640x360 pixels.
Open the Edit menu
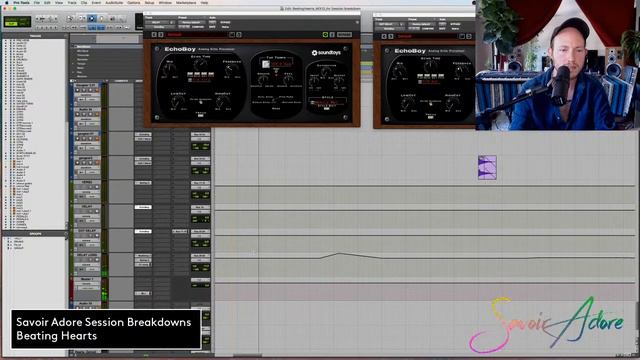coord(47,2)
